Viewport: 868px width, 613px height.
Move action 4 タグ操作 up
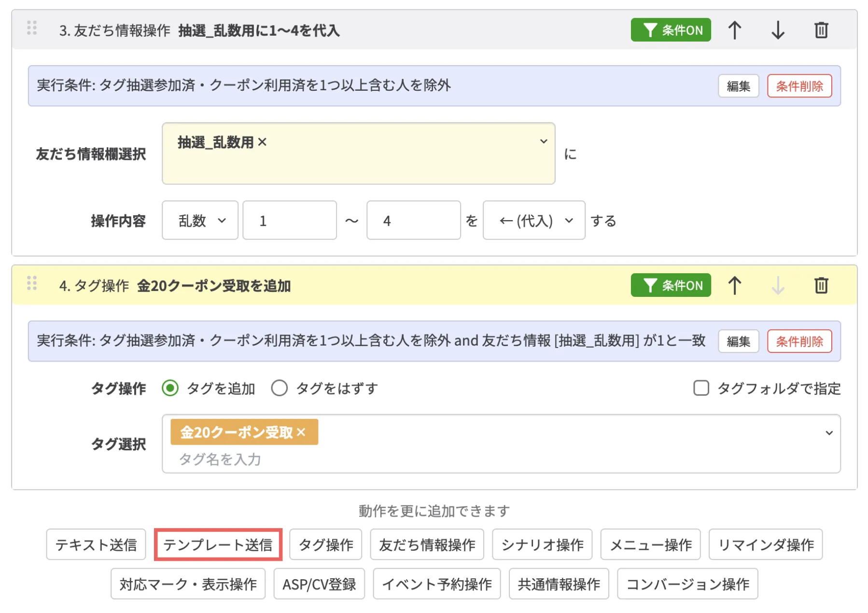click(x=734, y=285)
